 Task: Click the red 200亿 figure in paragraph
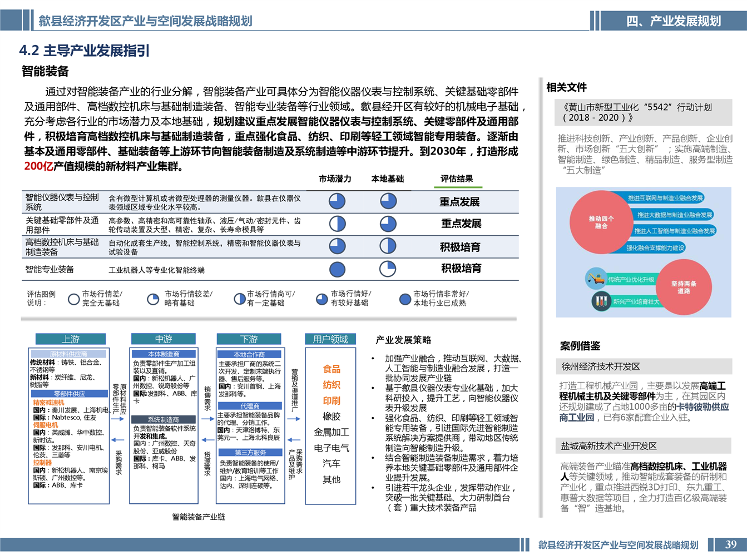(x=39, y=166)
